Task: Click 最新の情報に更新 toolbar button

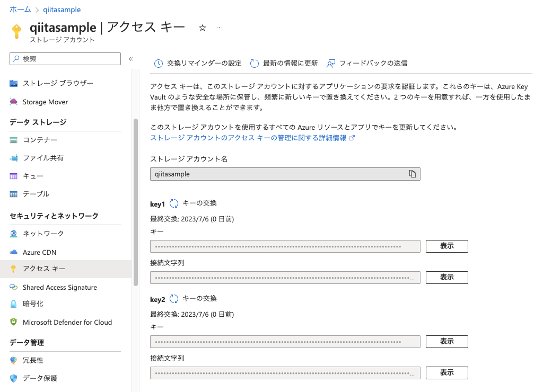Action: coord(284,64)
